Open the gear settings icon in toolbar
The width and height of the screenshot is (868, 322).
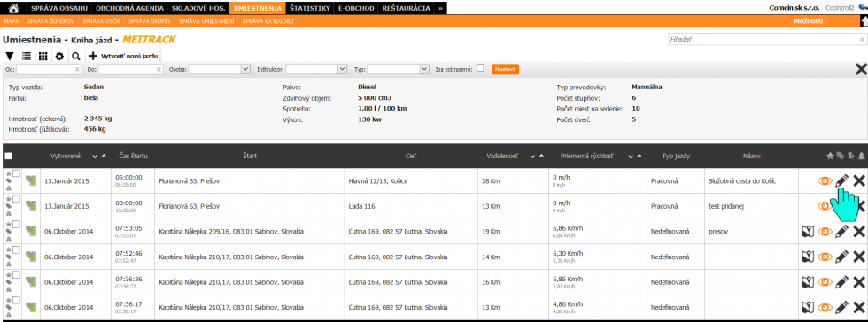pos(59,57)
